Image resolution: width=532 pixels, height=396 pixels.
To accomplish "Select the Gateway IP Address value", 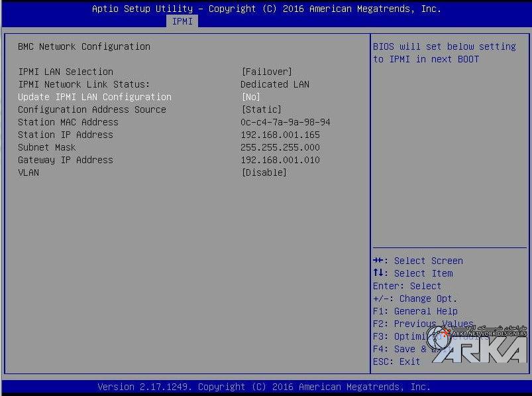I will [280, 160].
